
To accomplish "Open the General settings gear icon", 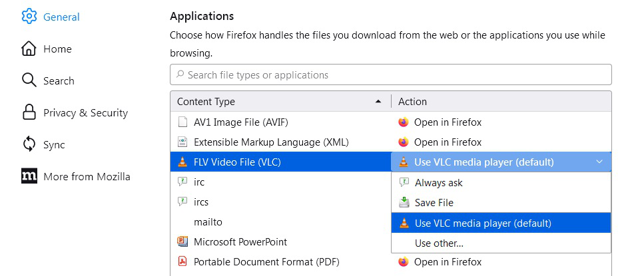I will pos(29,17).
